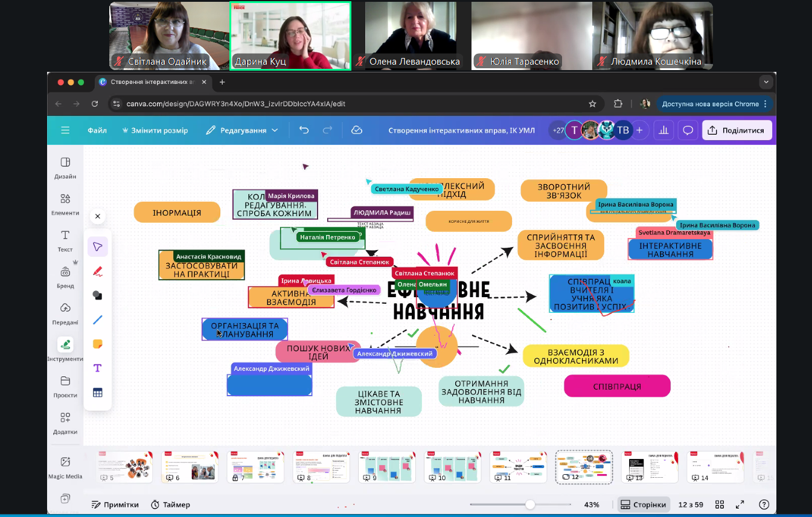Select the line tool
Image resolution: width=812 pixels, height=517 pixels.
[x=97, y=320]
